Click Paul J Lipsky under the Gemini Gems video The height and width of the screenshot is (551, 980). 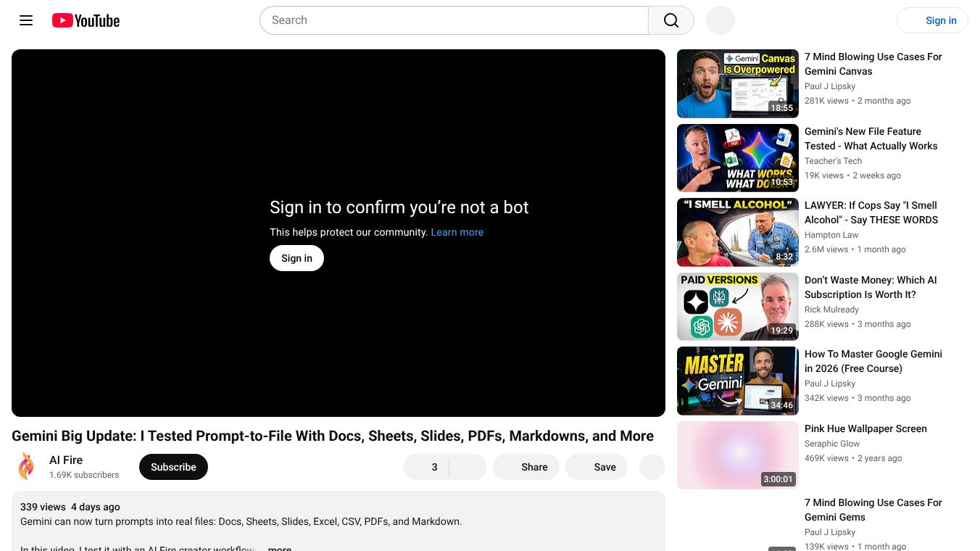click(x=830, y=532)
